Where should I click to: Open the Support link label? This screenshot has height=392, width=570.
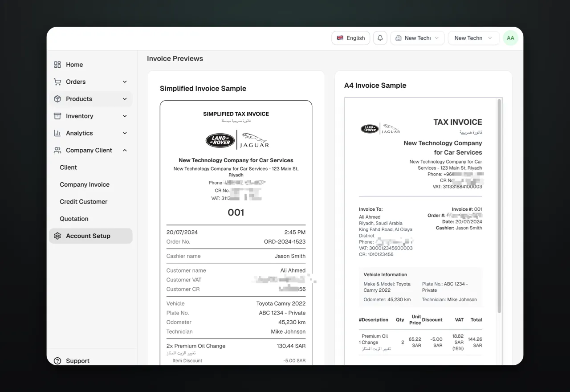click(77, 361)
